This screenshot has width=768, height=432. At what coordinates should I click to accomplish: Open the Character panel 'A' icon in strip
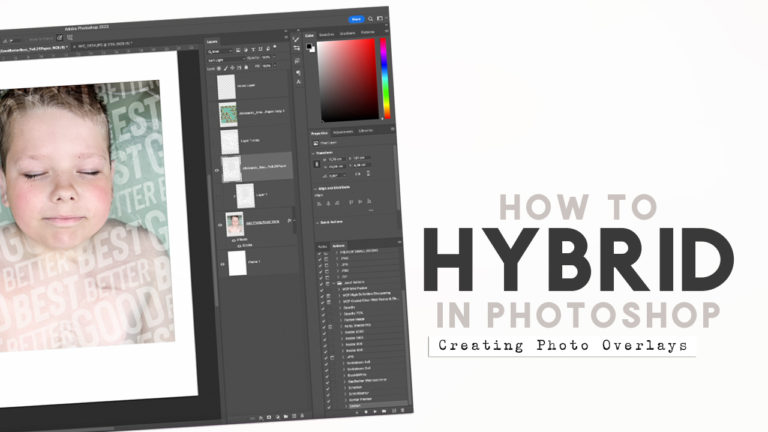tap(298, 82)
